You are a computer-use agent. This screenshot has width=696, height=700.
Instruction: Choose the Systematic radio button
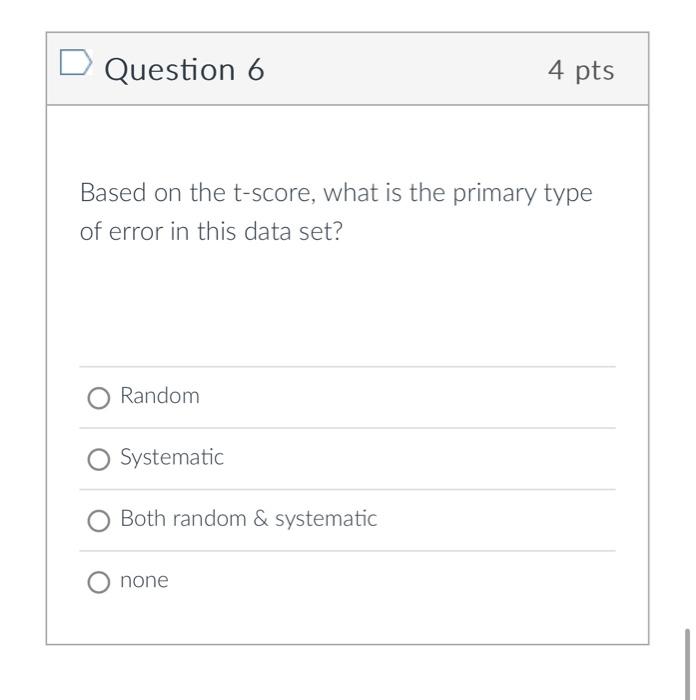coord(99,459)
